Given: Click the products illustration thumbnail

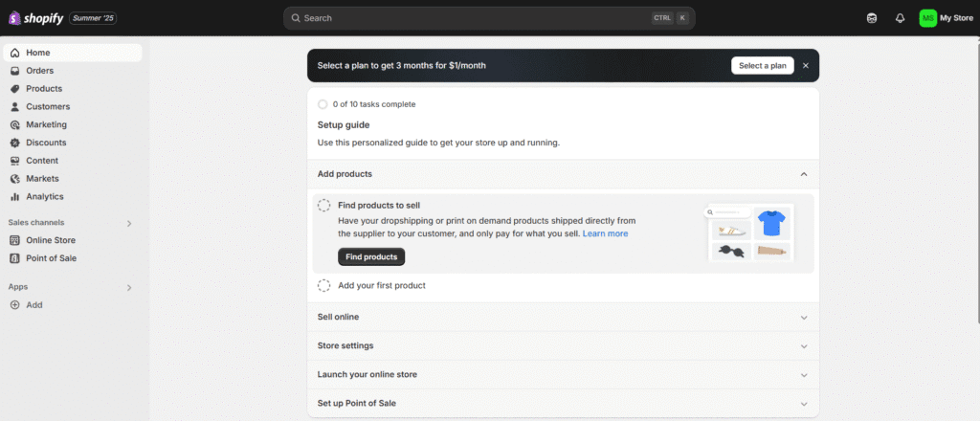Looking at the screenshot, I should [x=749, y=233].
